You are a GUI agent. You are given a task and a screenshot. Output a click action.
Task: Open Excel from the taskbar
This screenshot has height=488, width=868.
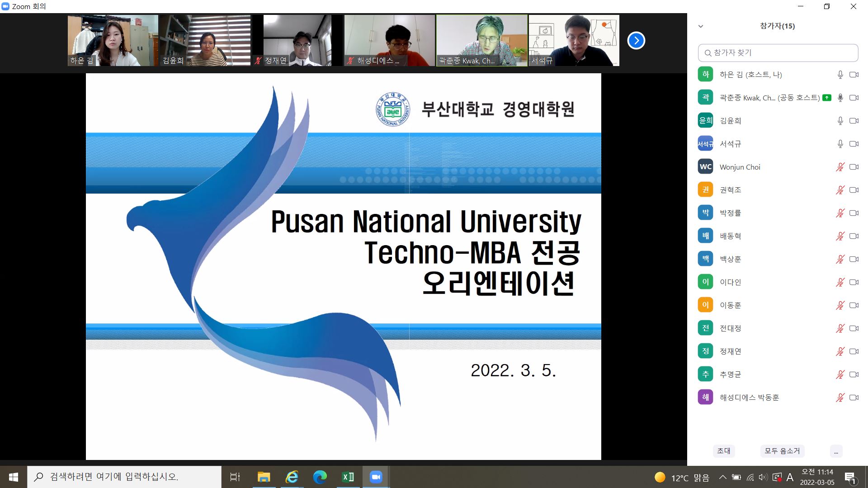click(348, 476)
